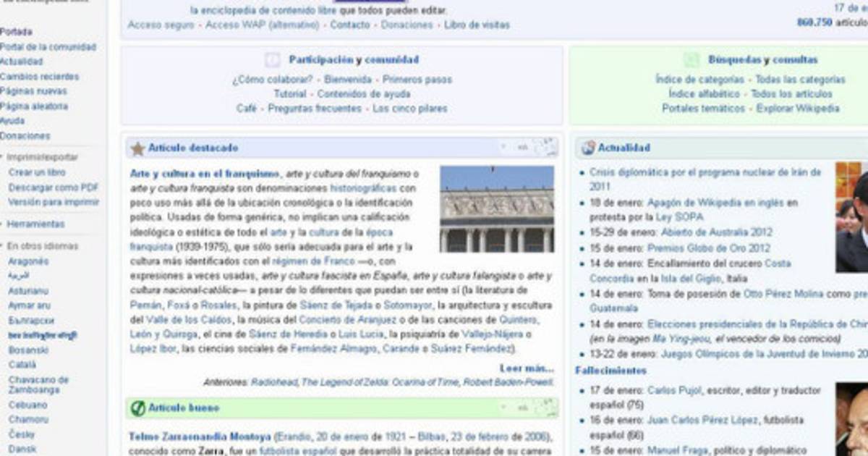Click the globe icon next to Actualidad
Screen dimensions: 868x456
tap(588, 148)
